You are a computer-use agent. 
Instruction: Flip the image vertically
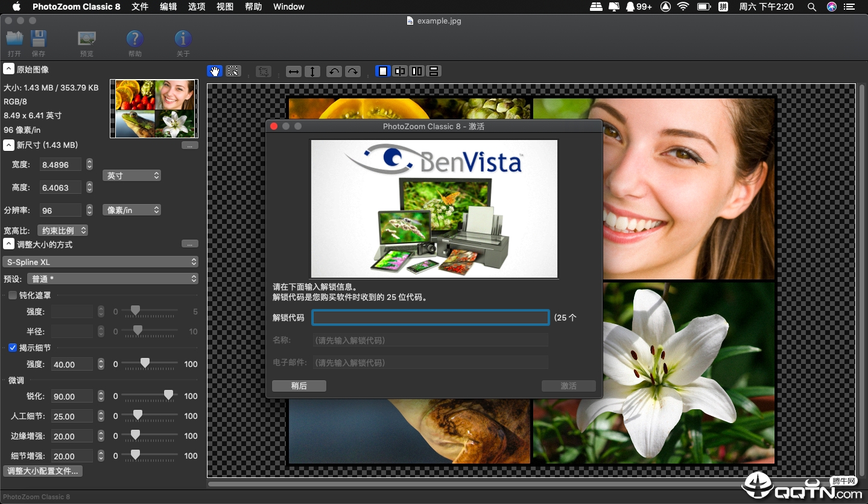[x=312, y=71]
